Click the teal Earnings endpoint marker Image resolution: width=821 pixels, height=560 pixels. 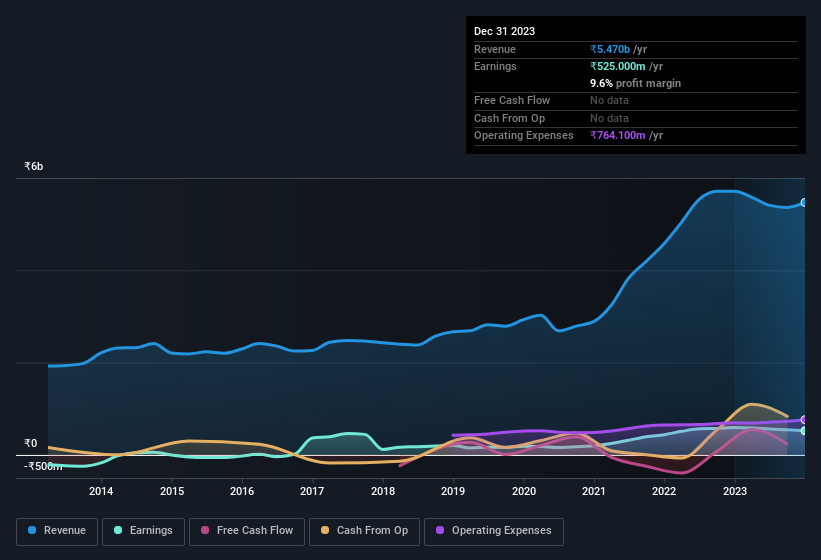click(x=804, y=431)
